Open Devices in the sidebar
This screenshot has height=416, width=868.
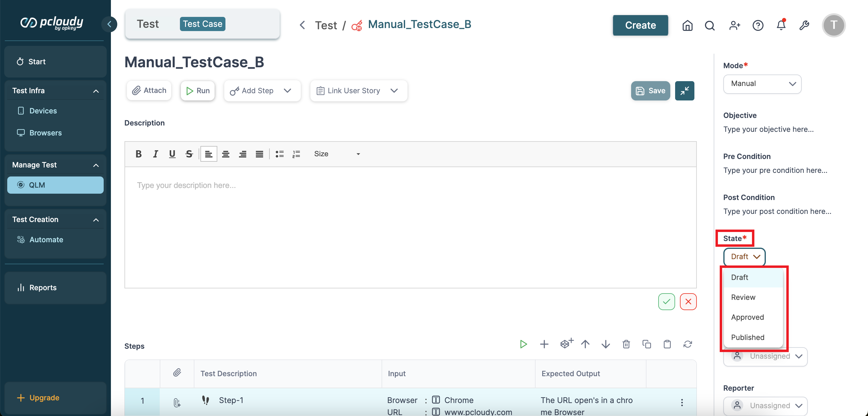point(55,111)
